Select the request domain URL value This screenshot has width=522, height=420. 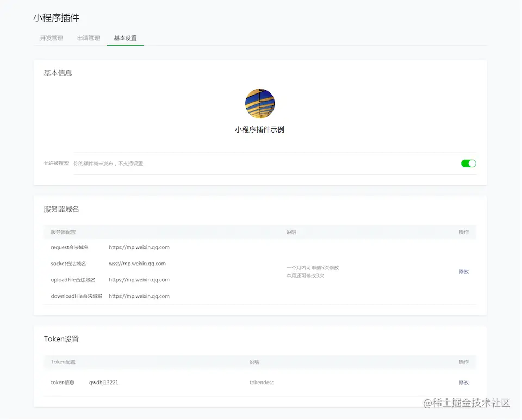pyautogui.click(x=139, y=247)
